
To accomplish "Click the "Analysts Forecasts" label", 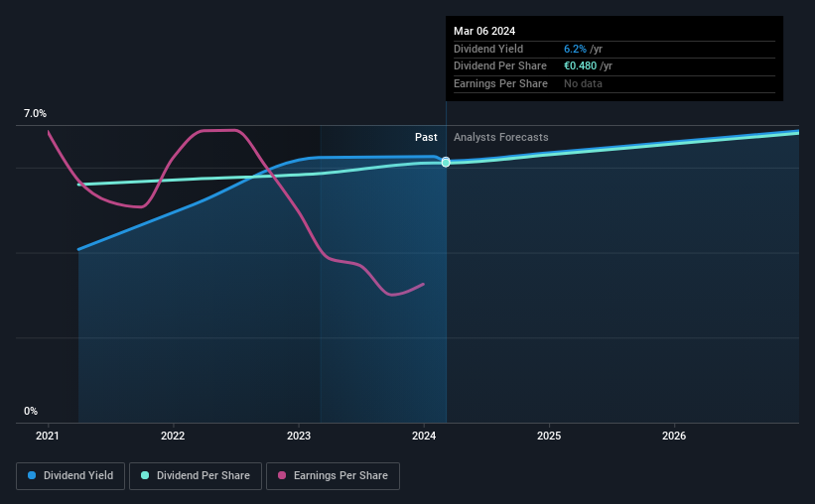I will 500,138.
